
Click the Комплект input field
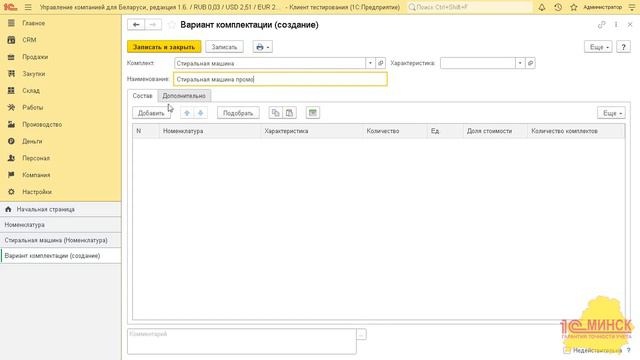(270, 63)
